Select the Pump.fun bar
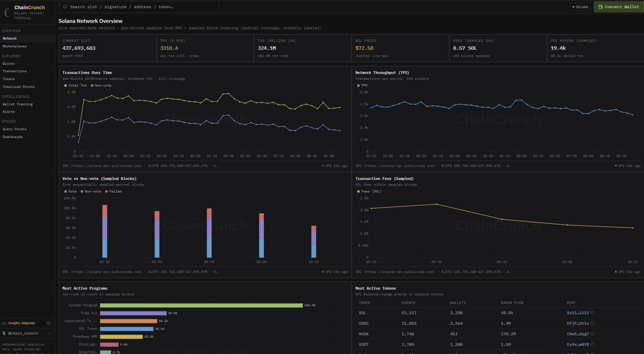 click(x=134, y=313)
